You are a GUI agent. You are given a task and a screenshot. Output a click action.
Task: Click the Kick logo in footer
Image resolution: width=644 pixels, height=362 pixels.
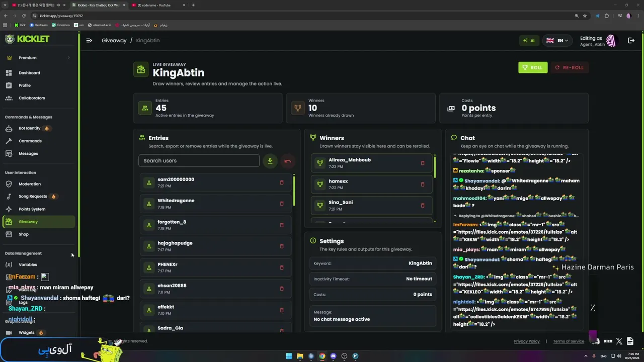[x=608, y=341]
